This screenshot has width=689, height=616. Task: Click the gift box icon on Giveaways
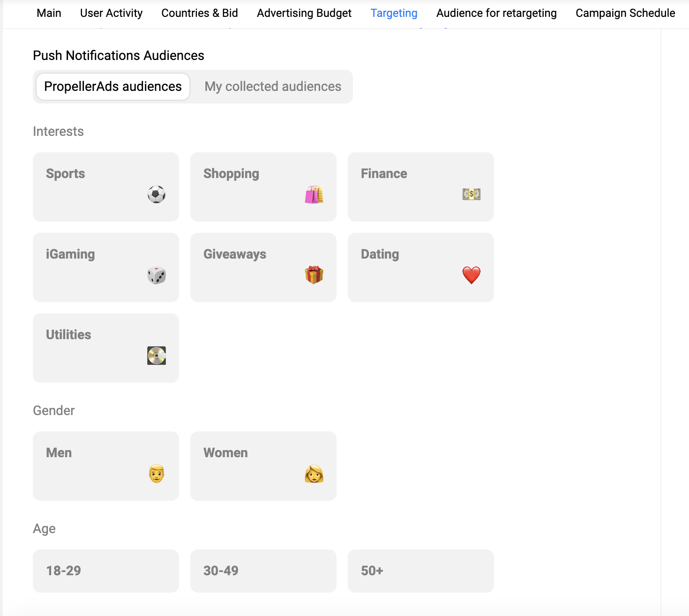314,275
